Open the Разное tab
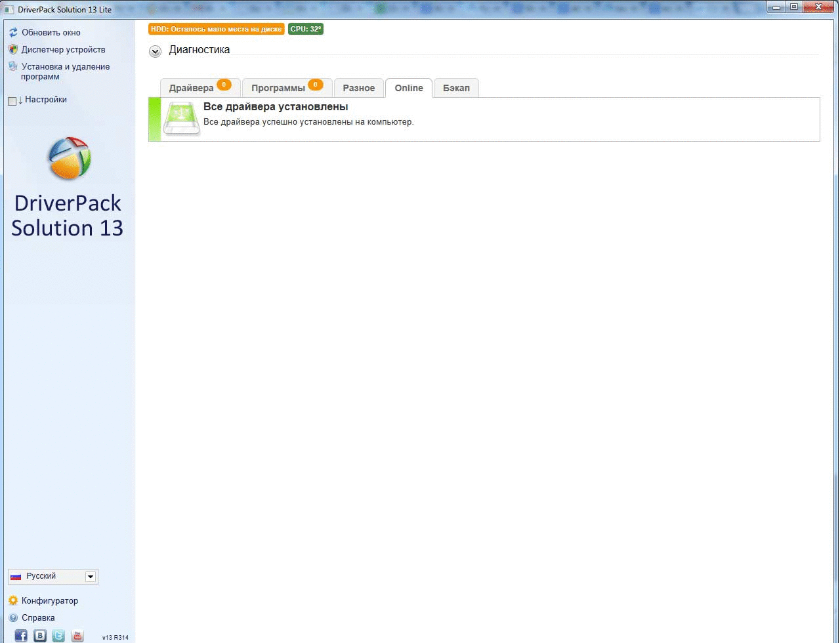The width and height of the screenshot is (840, 643). tap(359, 87)
